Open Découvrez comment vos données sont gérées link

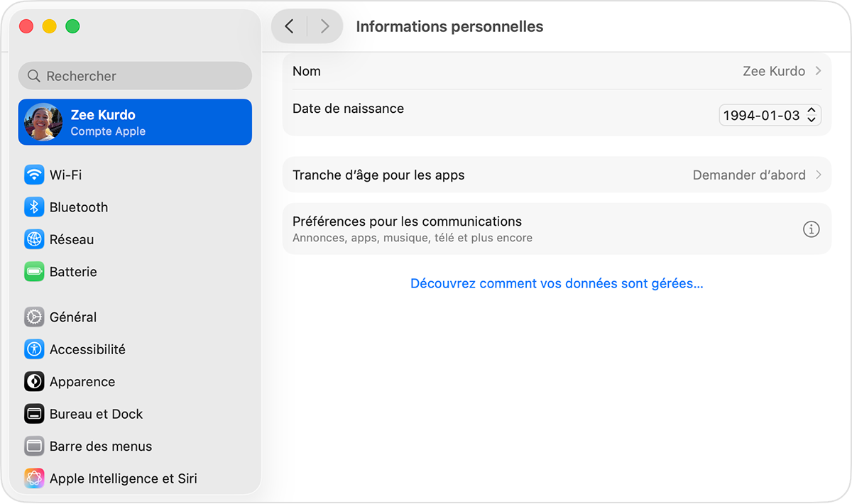coord(556,283)
